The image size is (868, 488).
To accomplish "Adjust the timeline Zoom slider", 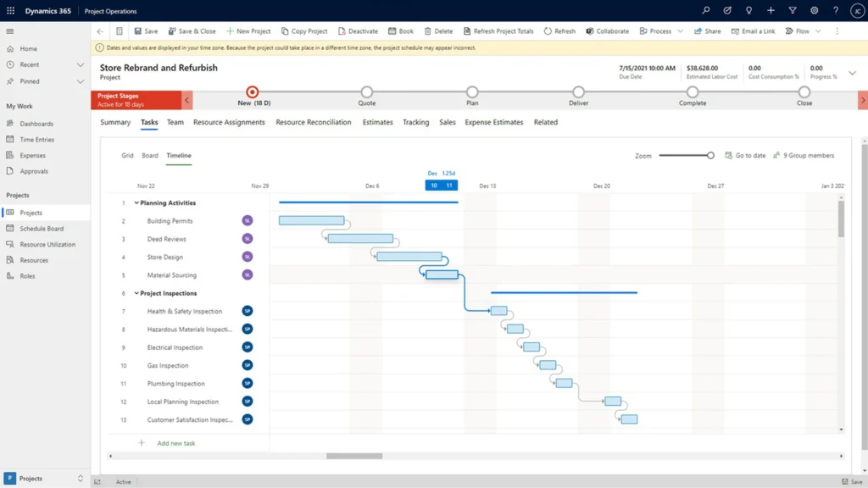I will click(710, 156).
